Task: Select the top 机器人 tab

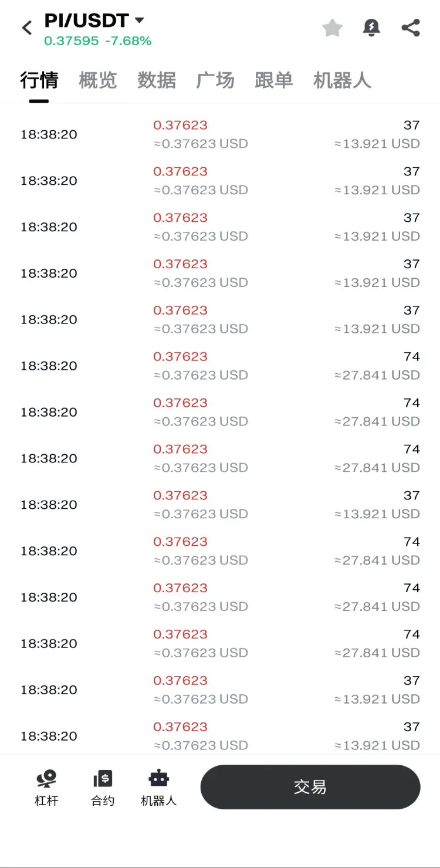Action: pos(343,80)
